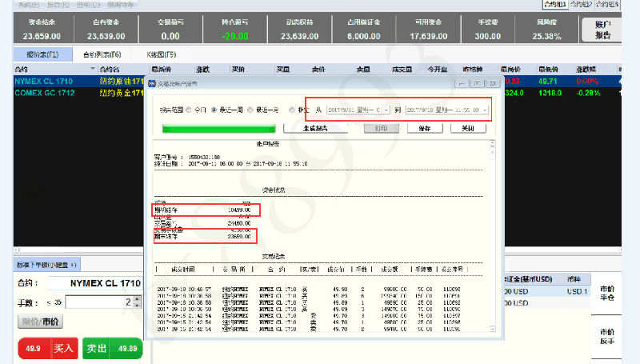Click the red 买入 buy button
Screen dimensions: 640x364
tap(48, 349)
